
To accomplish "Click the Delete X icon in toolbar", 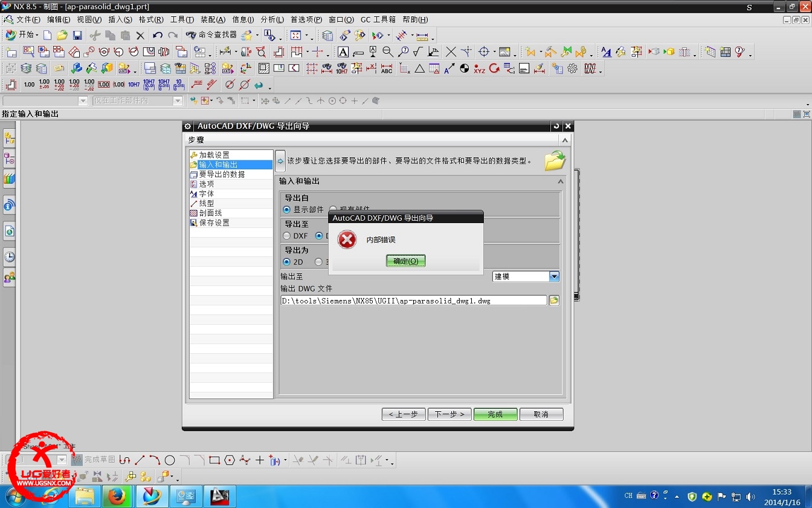I will pos(140,36).
